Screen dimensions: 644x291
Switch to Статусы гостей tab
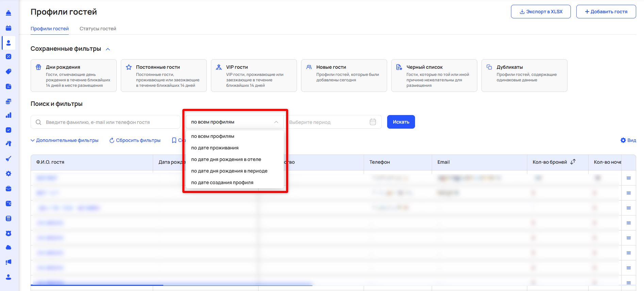[x=98, y=29]
